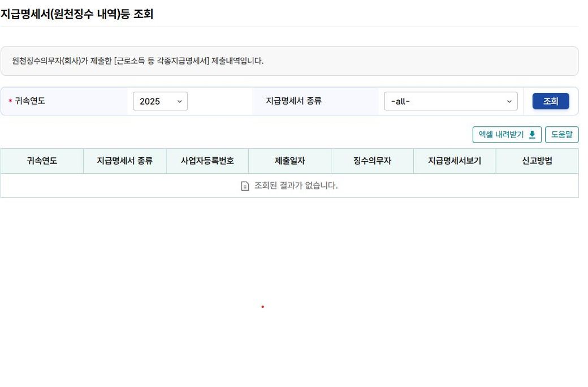The image size is (588, 387).
Task: Open the 귀속연도 2025 year dropdown
Action: [160, 101]
